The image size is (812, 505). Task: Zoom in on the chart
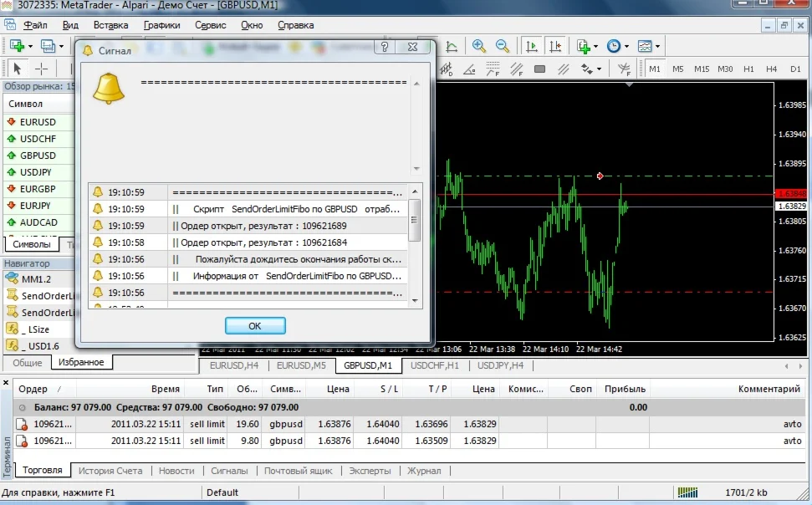pos(479,47)
